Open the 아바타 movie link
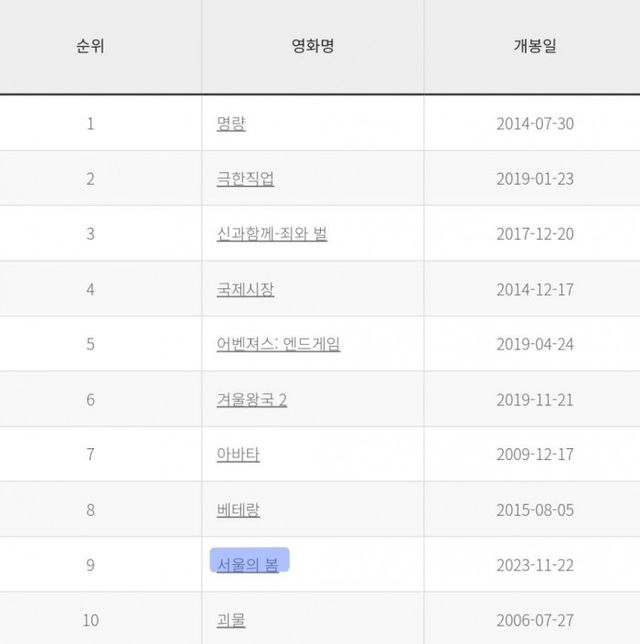Screen dimensions: 640x644 point(238,454)
